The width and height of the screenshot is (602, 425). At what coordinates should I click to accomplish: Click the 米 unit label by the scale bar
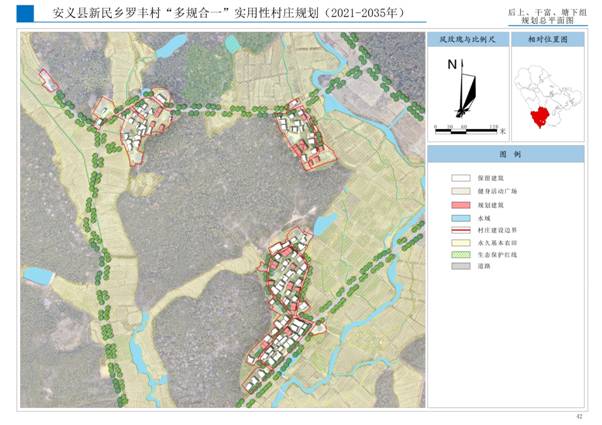coord(502,131)
